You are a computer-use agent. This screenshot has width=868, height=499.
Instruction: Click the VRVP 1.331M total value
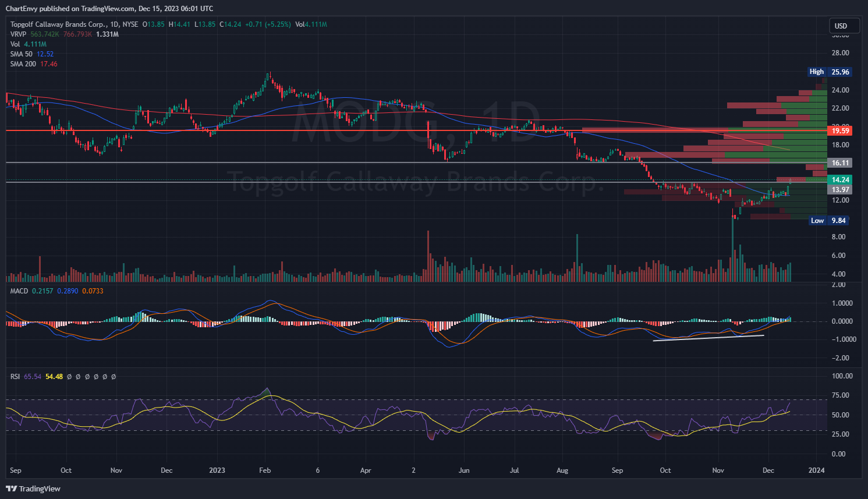108,34
